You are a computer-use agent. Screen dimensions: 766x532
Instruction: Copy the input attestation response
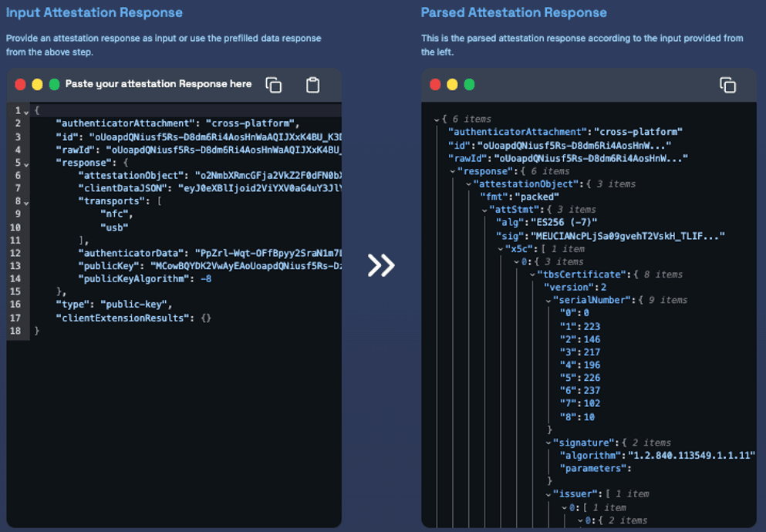pos(274,85)
